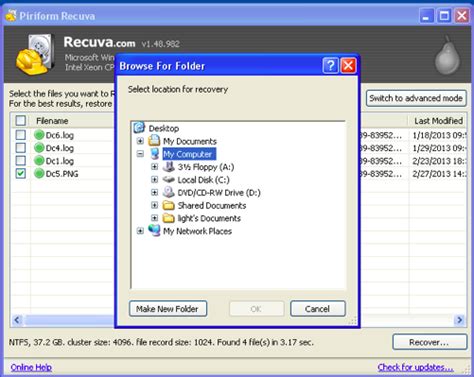Sort by the Filename column header
Image resolution: width=474 pixels, height=377 pixels.
tap(52, 121)
